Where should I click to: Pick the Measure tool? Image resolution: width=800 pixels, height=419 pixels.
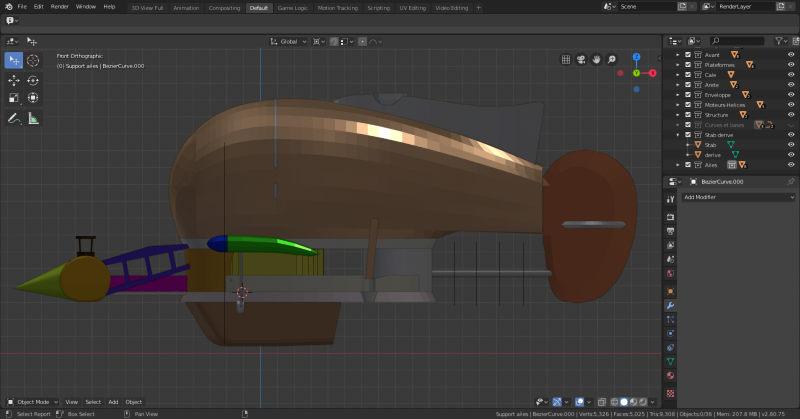point(33,118)
